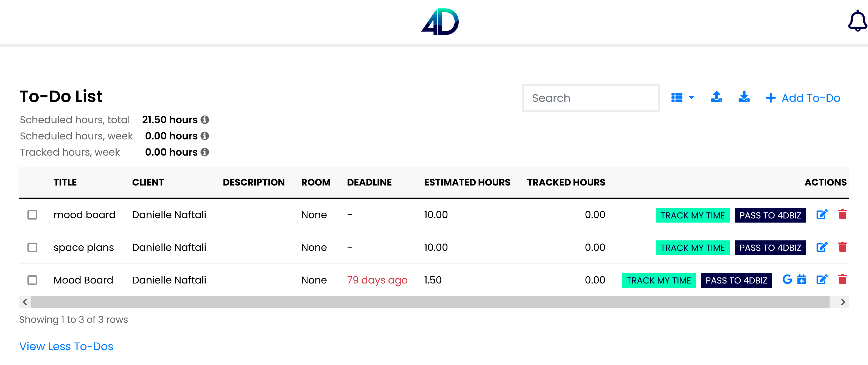This screenshot has height=365, width=868.
Task: Toggle checkbox for mood board row
Action: pyautogui.click(x=32, y=215)
